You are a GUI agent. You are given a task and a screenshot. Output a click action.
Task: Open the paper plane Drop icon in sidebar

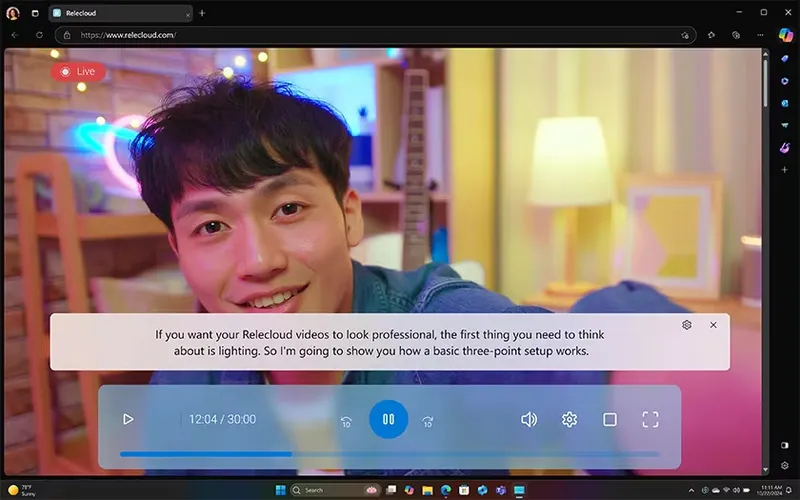[x=785, y=125]
